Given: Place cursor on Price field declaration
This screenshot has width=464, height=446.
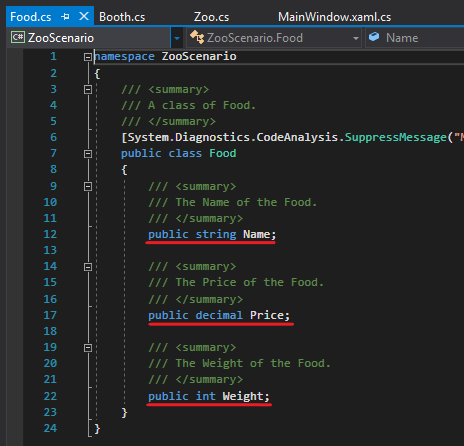Looking at the screenshot, I should (x=219, y=315).
